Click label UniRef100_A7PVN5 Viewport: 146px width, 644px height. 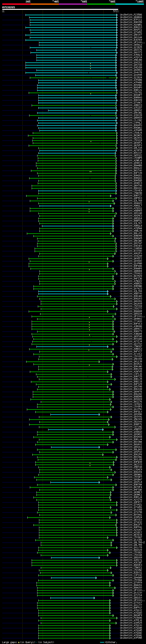[131, 638]
